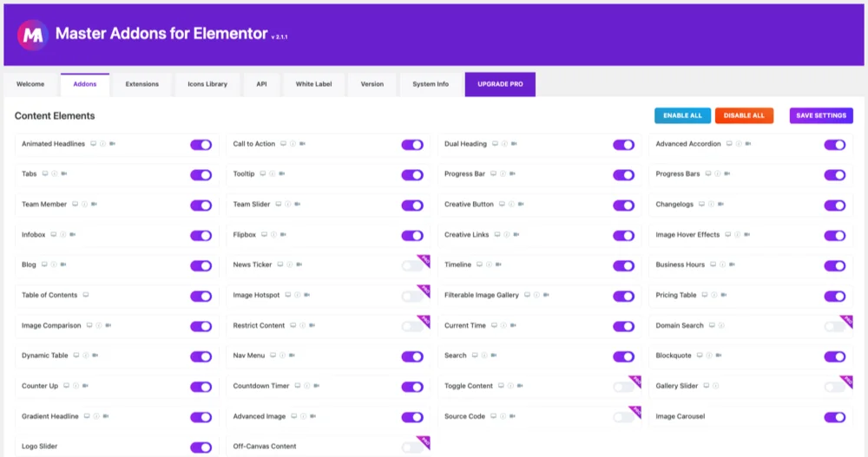Image resolution: width=868 pixels, height=457 pixels.
Task: Toggle the Logo Slider element off
Action: pos(201,447)
